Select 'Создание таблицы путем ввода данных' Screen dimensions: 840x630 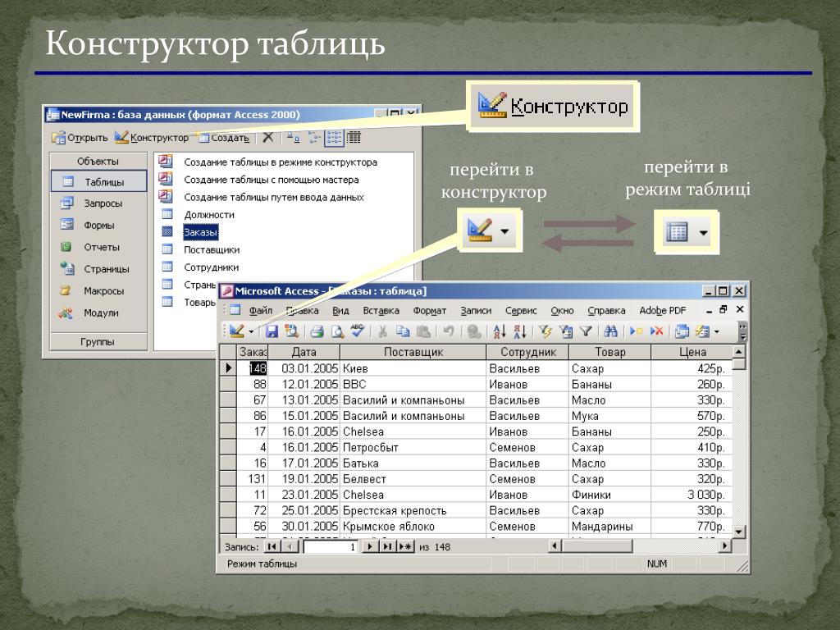pyautogui.click(x=274, y=197)
